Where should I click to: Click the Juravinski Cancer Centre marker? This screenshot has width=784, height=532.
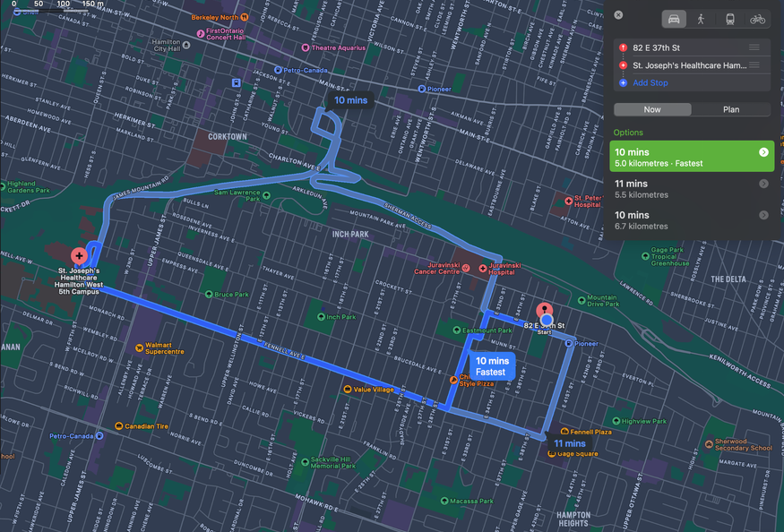[x=466, y=268]
